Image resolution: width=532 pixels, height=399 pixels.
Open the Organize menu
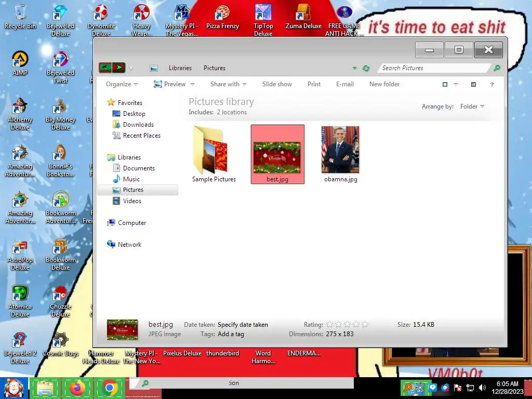[x=122, y=84]
